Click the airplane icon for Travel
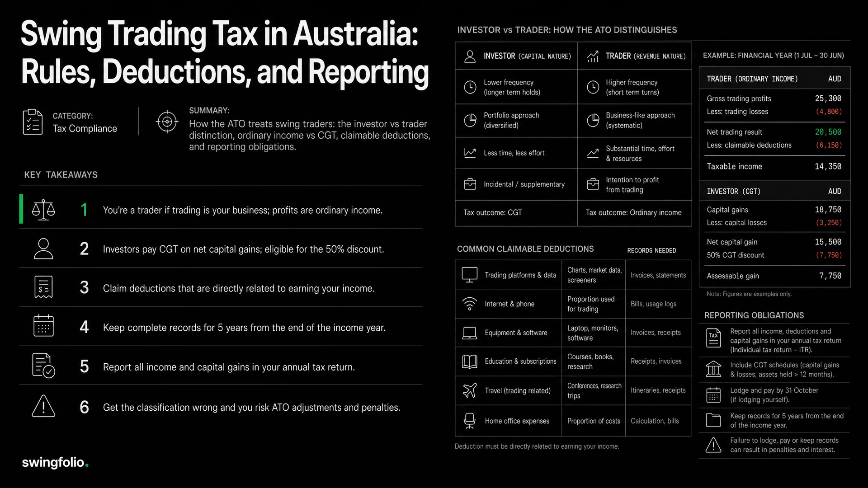This screenshot has width=868, height=488. click(x=470, y=390)
